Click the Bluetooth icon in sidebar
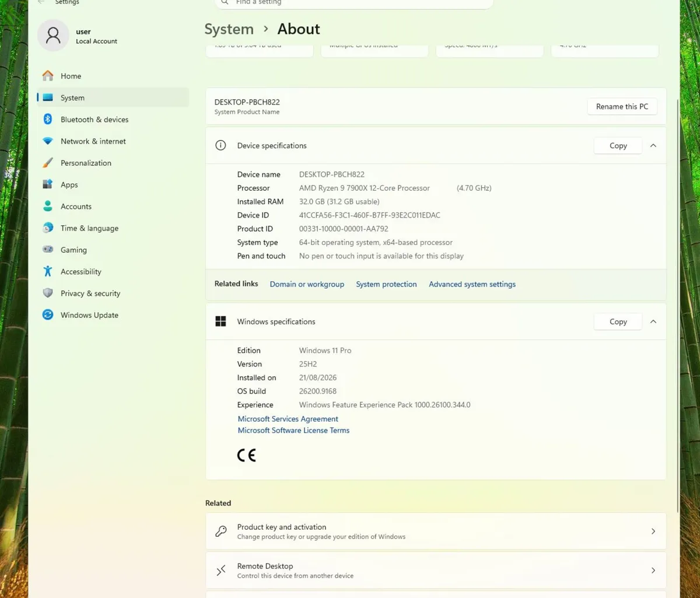The height and width of the screenshot is (598, 700). [48, 119]
